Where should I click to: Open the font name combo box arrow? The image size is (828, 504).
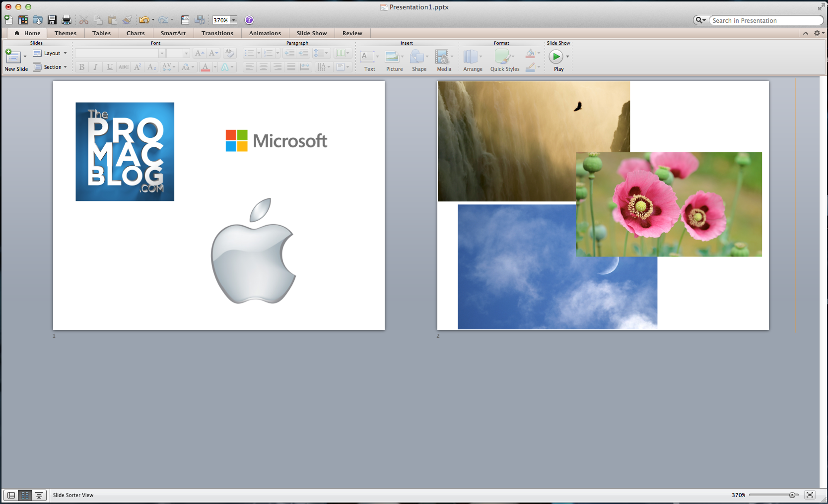161,53
